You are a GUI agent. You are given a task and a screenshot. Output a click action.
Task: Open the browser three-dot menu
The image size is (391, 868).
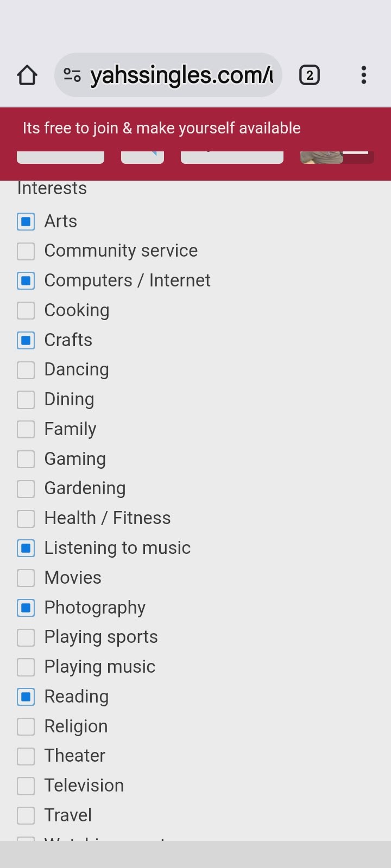364,75
